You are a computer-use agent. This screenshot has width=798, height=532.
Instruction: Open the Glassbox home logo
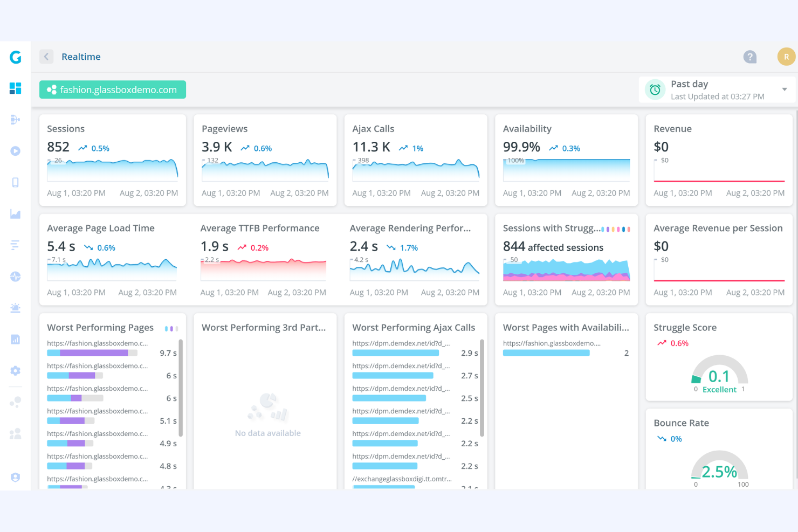[x=15, y=57]
